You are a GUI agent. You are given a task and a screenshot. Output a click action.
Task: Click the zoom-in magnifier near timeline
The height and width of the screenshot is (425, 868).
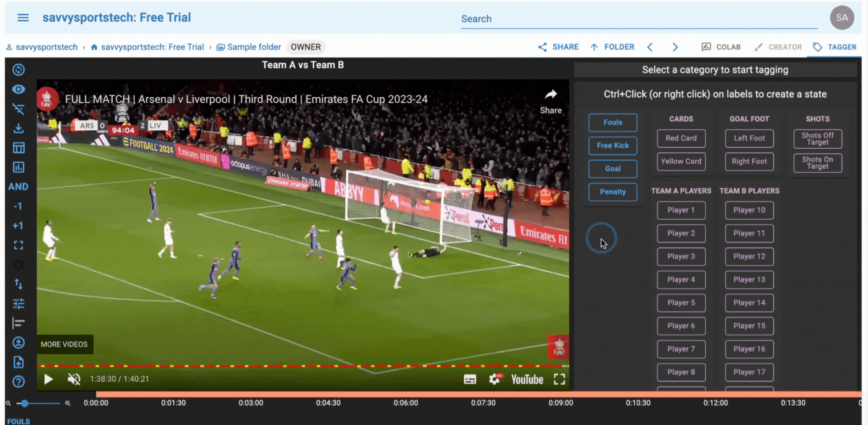[68, 403]
